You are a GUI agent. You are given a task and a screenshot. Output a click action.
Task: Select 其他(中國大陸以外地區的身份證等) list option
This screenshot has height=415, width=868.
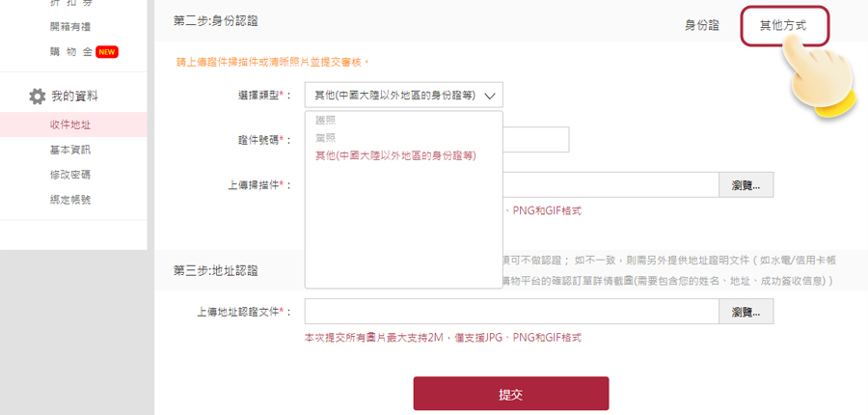(x=395, y=155)
